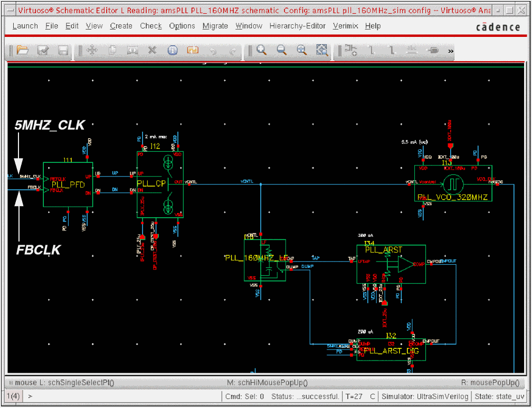Select the Create Pin tool
The height and width of the screenshot is (408, 532).
tap(433, 51)
